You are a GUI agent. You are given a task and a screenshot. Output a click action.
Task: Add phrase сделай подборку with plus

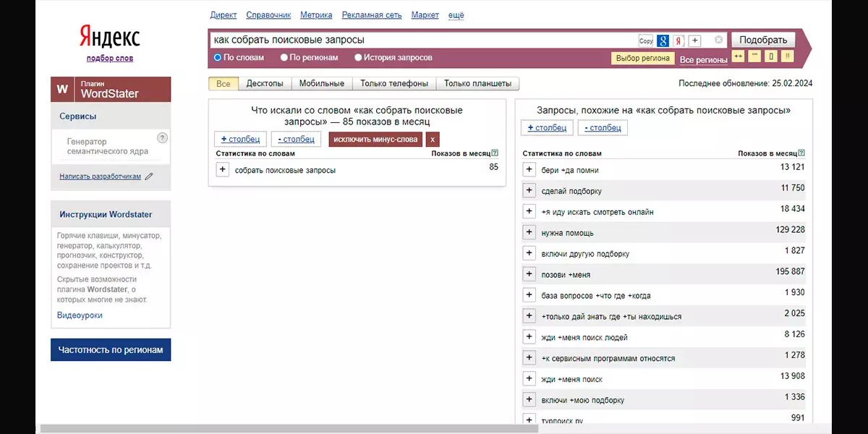point(529,191)
